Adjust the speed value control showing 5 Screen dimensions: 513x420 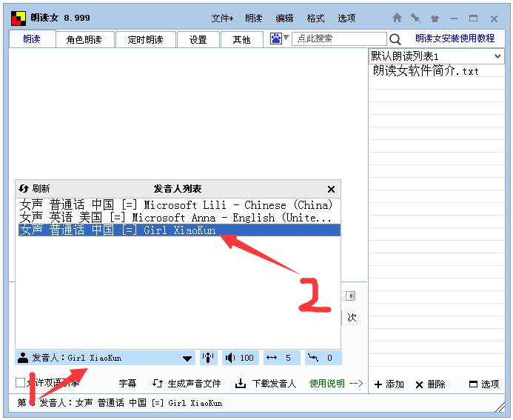coord(281,358)
